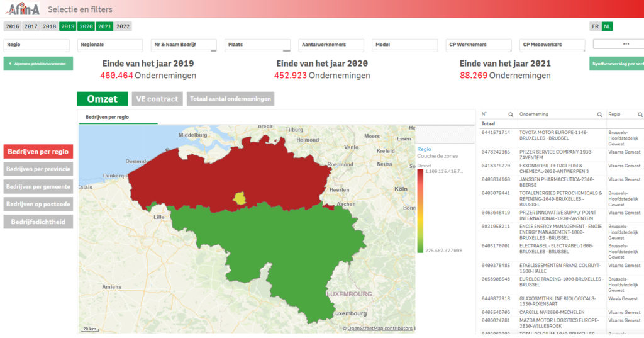Screen dimensions: 644x338
Task: Go back via the green back button
Action: coord(38,64)
